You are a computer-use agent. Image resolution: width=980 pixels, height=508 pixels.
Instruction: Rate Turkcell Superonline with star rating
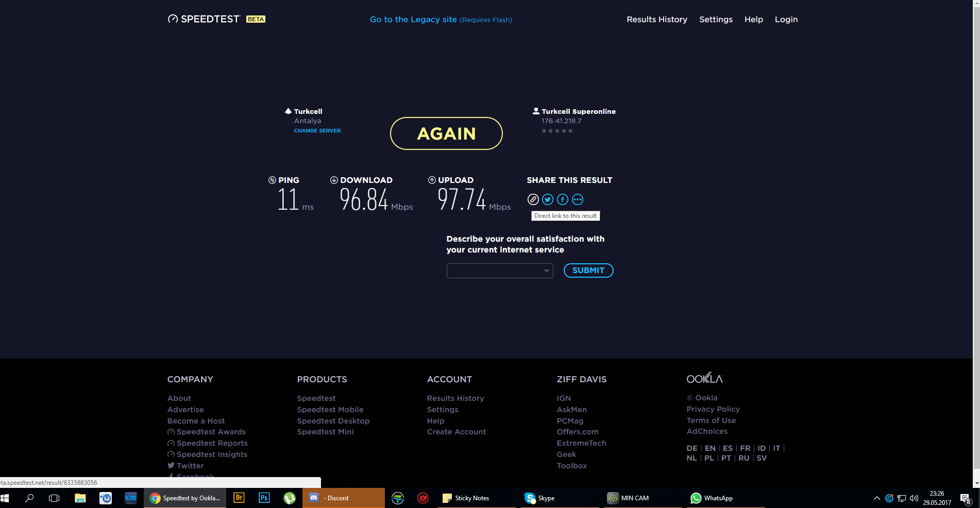557,131
